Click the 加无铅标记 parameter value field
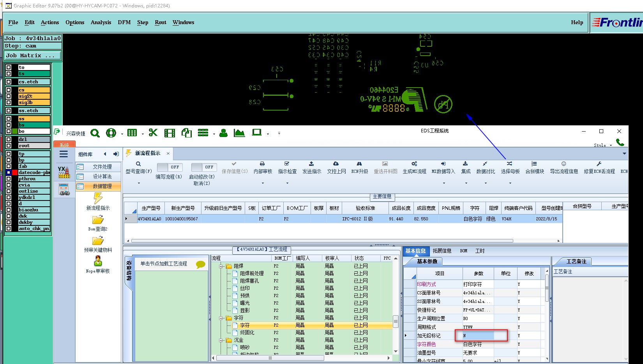This screenshot has height=364, width=643. 478,336
